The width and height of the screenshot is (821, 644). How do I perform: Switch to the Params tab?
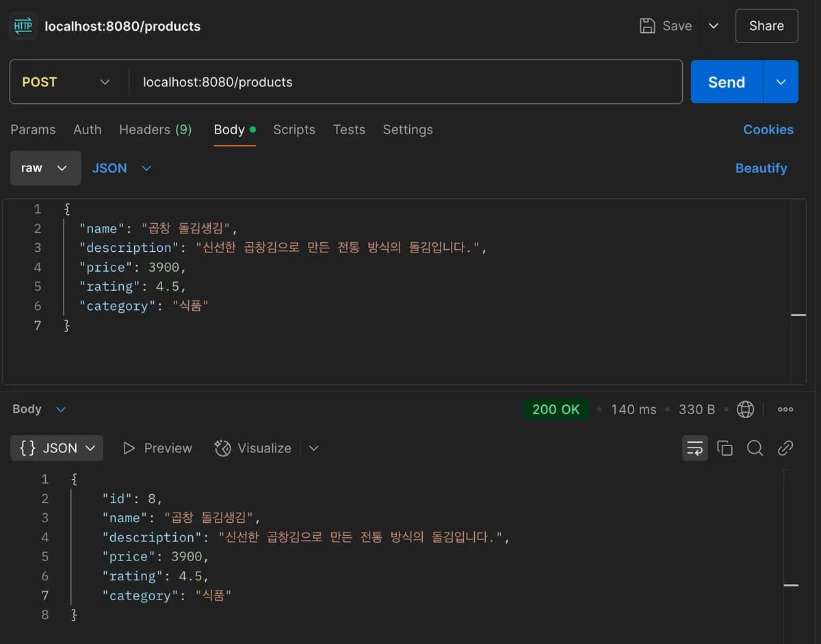point(33,129)
